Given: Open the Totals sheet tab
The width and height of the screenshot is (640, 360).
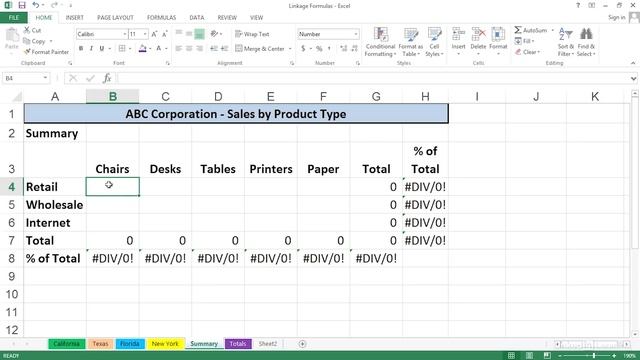Looking at the screenshot, I should tap(238, 344).
